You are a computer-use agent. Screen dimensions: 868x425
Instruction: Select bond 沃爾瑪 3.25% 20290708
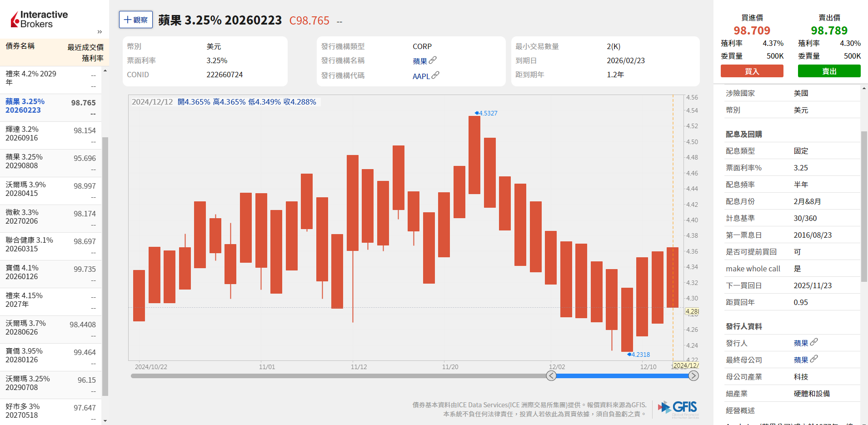tap(51, 385)
